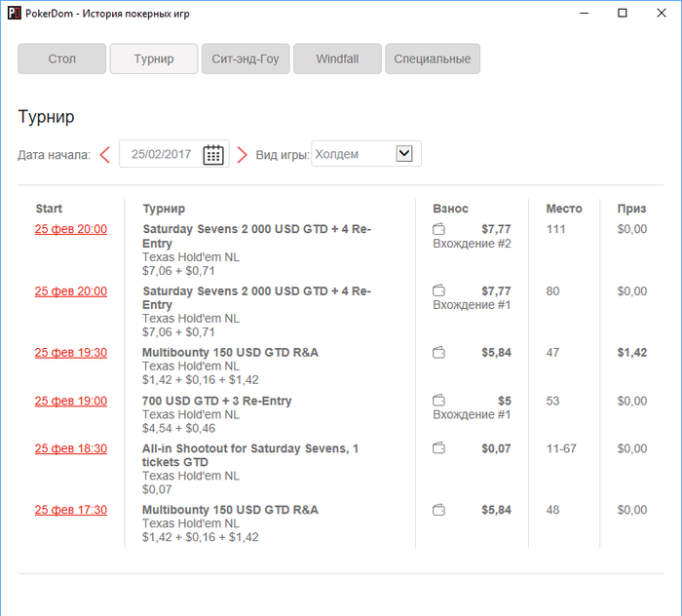682x616 pixels.
Task: Go to next date with right arrow
Action: 242,155
